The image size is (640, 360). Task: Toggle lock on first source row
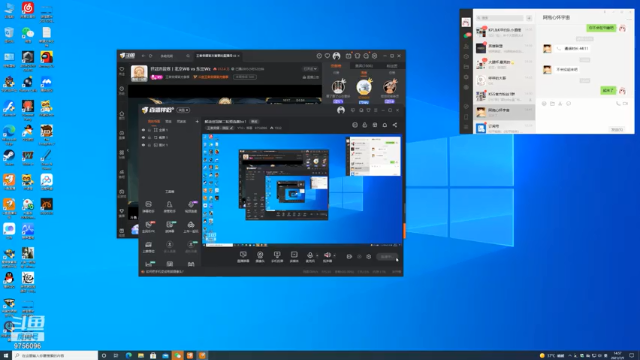coord(149,130)
